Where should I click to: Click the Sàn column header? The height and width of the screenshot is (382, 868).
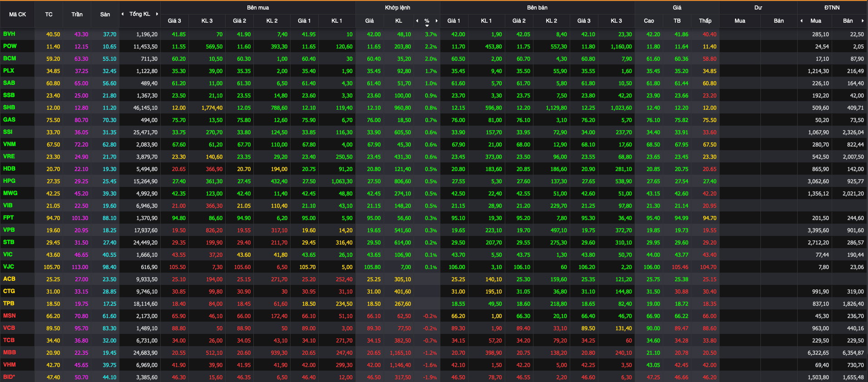click(x=105, y=15)
